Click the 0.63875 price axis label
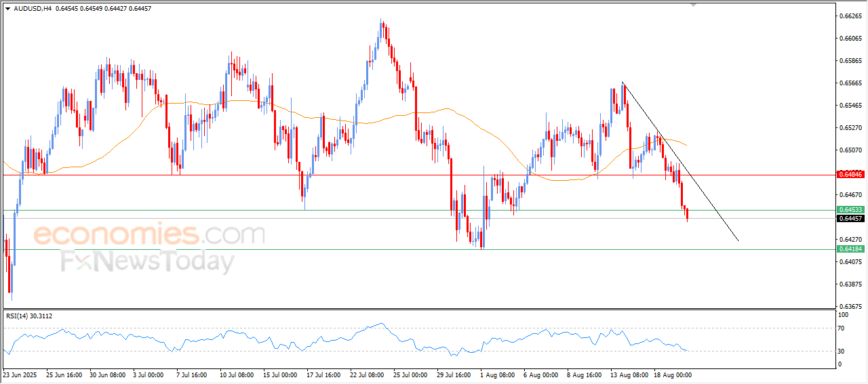The image size is (868, 384). 850,284
